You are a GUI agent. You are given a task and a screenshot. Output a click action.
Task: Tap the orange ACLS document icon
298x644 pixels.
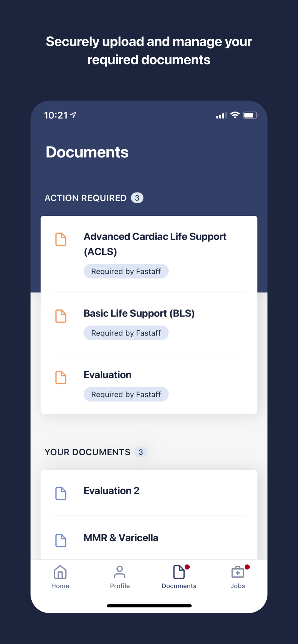61,239
